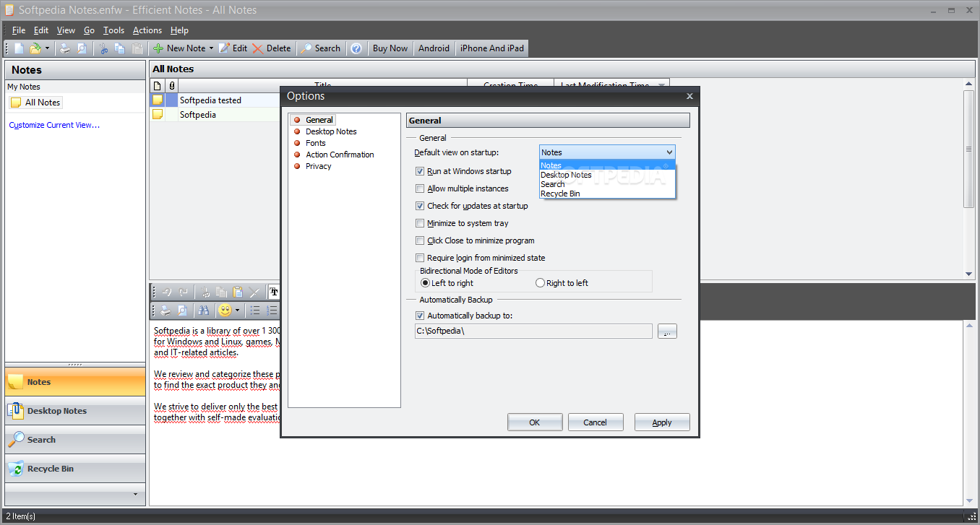Click the Print icon in the main toolbar
This screenshot has height=525, width=980.
pos(65,48)
